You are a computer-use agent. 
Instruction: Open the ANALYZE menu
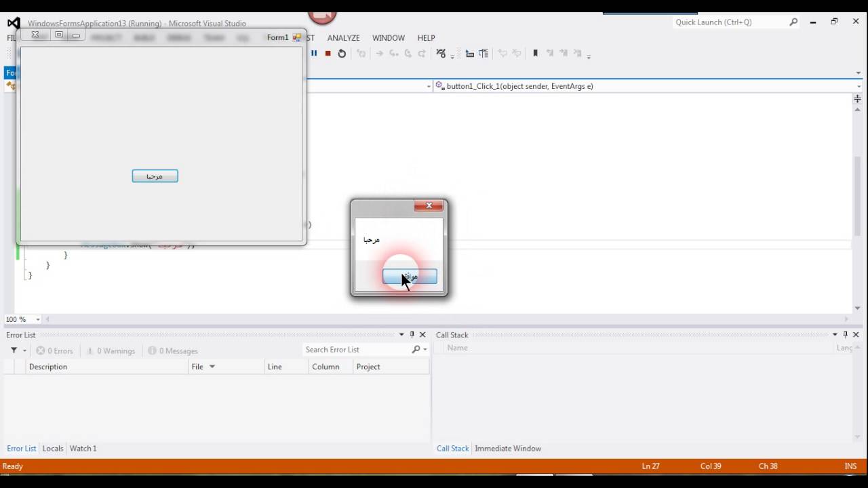point(343,38)
